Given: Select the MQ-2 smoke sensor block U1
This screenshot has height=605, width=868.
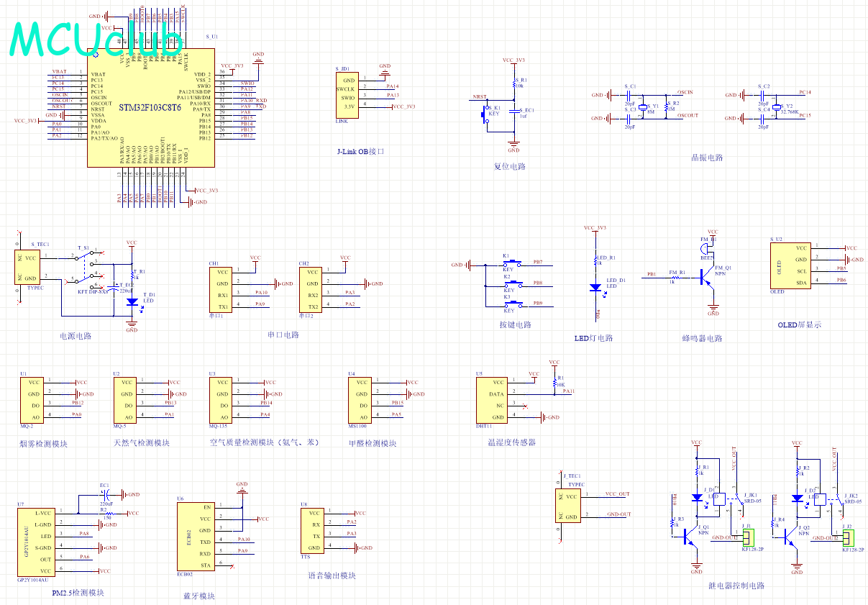Looking at the screenshot, I should pos(33,399).
